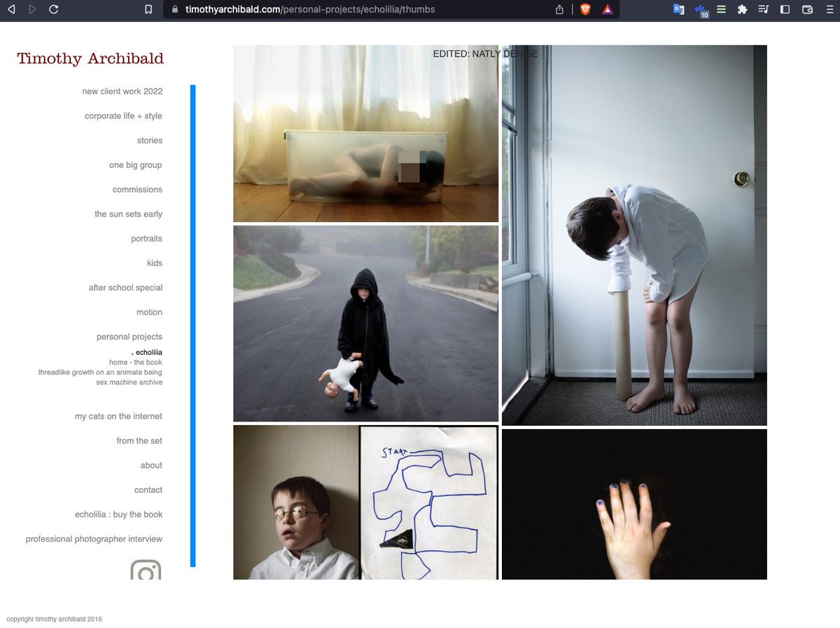Select 'new client work 2022' in navigation

pos(122,92)
